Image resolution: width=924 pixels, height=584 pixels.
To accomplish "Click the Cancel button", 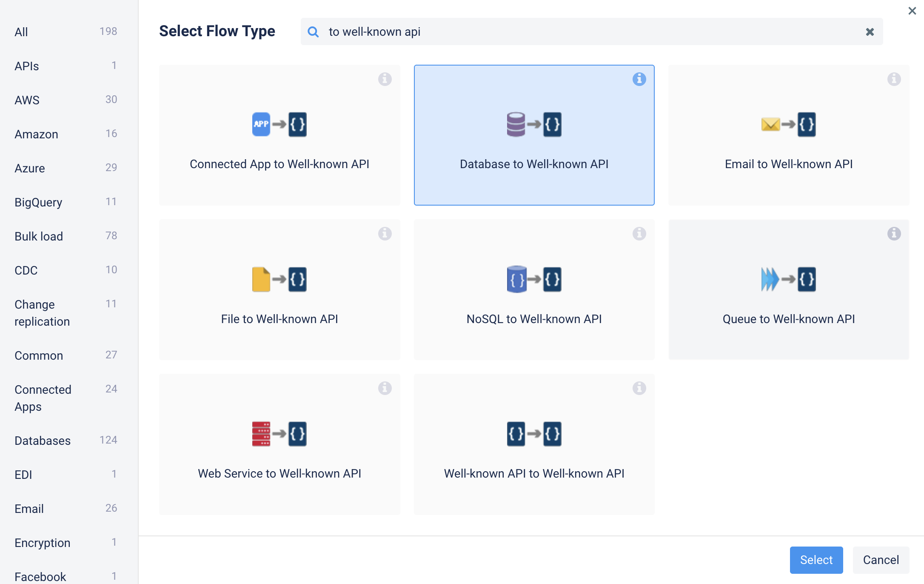I will tap(881, 560).
